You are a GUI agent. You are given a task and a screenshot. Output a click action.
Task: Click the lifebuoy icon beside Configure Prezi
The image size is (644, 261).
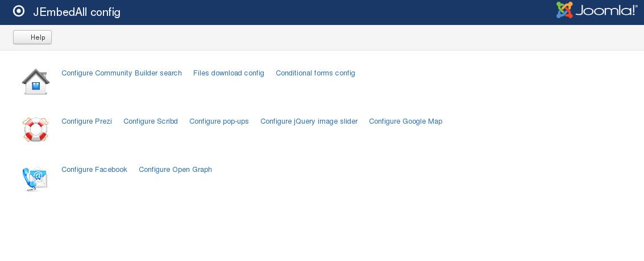click(x=36, y=129)
